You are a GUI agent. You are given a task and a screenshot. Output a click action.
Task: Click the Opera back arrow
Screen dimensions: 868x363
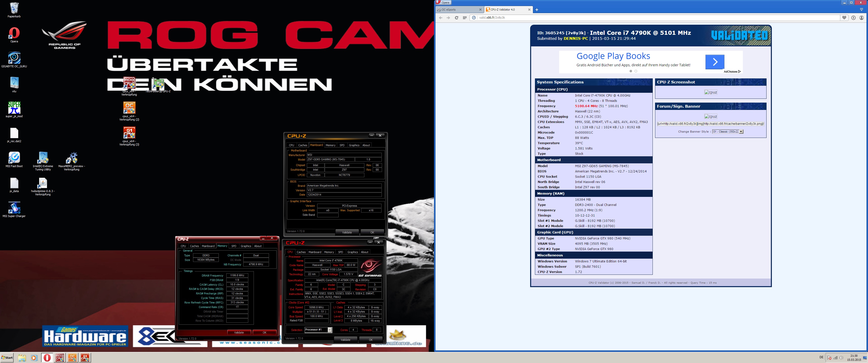tap(440, 18)
